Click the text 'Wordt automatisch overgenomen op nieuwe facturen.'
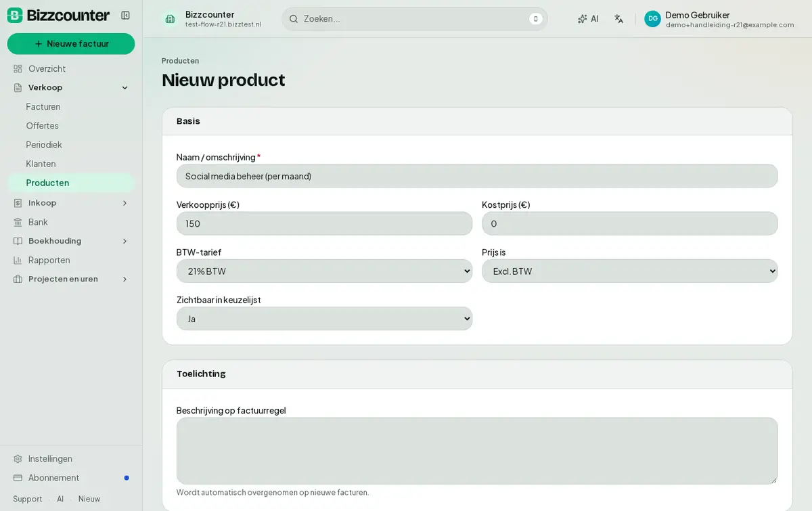The width and height of the screenshot is (812, 511). [x=273, y=493]
